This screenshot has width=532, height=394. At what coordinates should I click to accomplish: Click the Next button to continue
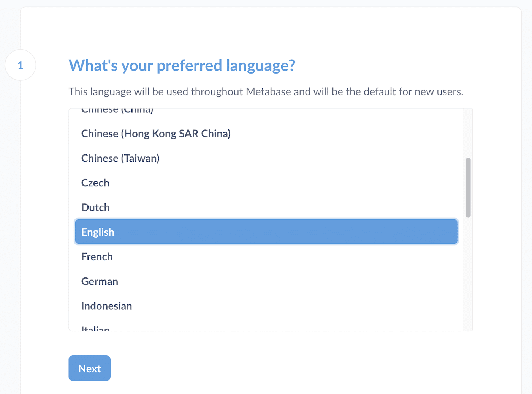click(89, 368)
